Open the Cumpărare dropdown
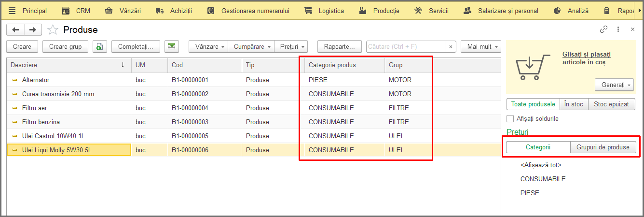 click(x=251, y=47)
